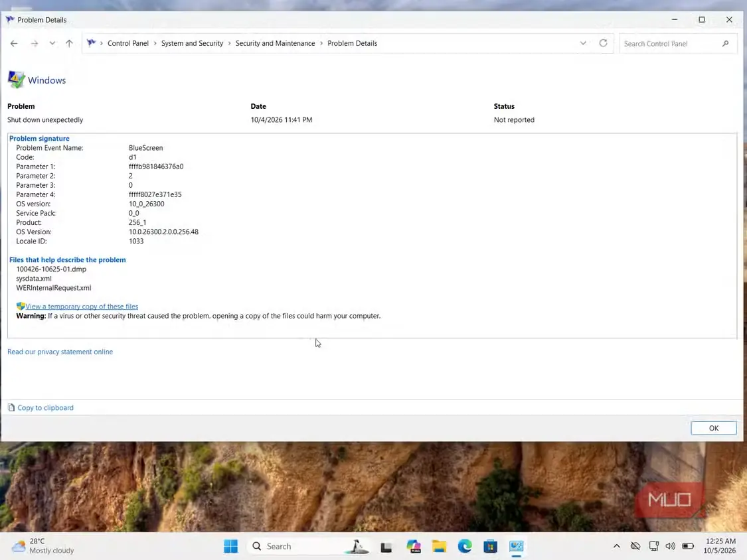747x560 pixels.
Task: Click the Windows problem report icon
Action: [x=16, y=80]
